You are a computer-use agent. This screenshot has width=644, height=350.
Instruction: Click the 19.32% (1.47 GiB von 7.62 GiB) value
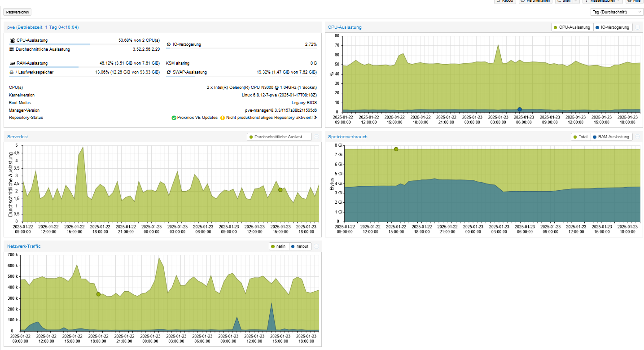click(287, 72)
